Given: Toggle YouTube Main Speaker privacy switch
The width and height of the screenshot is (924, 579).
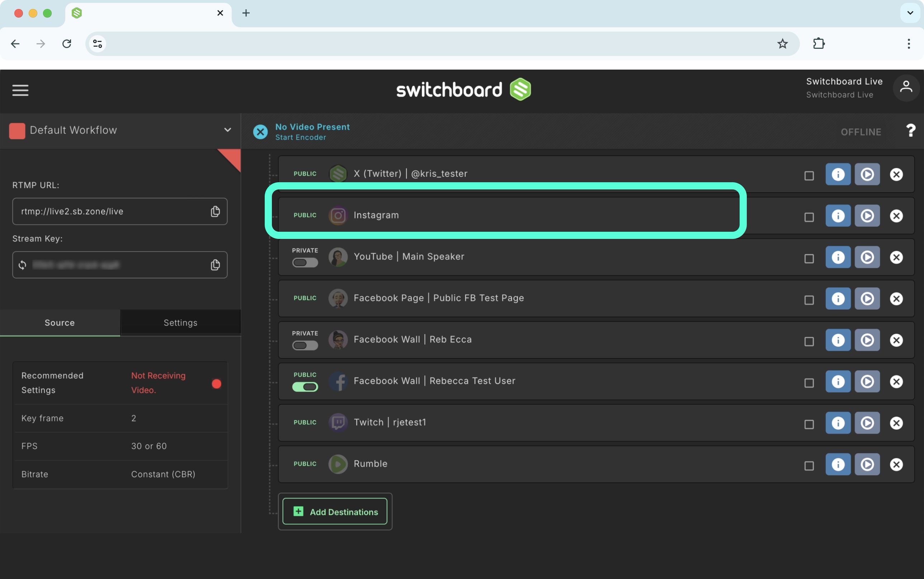Looking at the screenshot, I should 305,263.
